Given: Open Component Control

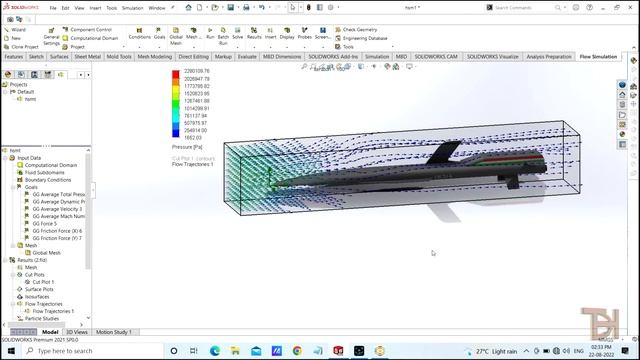Looking at the screenshot, I should click(87, 30).
